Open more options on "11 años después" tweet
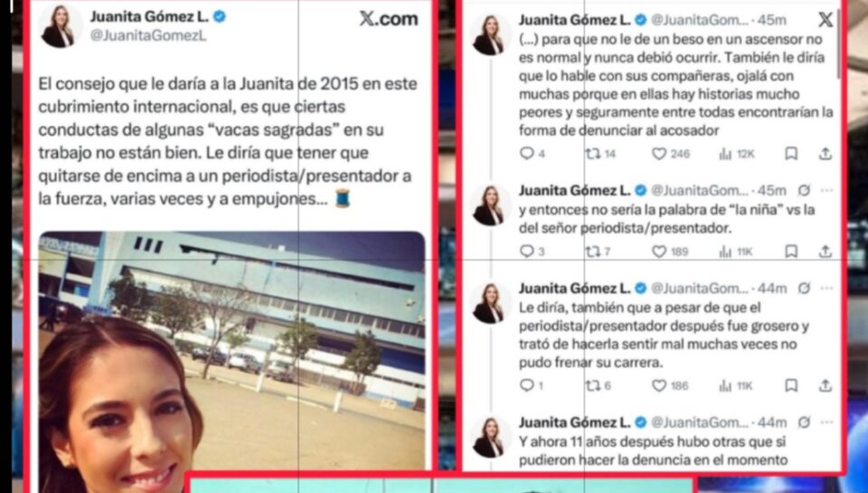 [826, 422]
